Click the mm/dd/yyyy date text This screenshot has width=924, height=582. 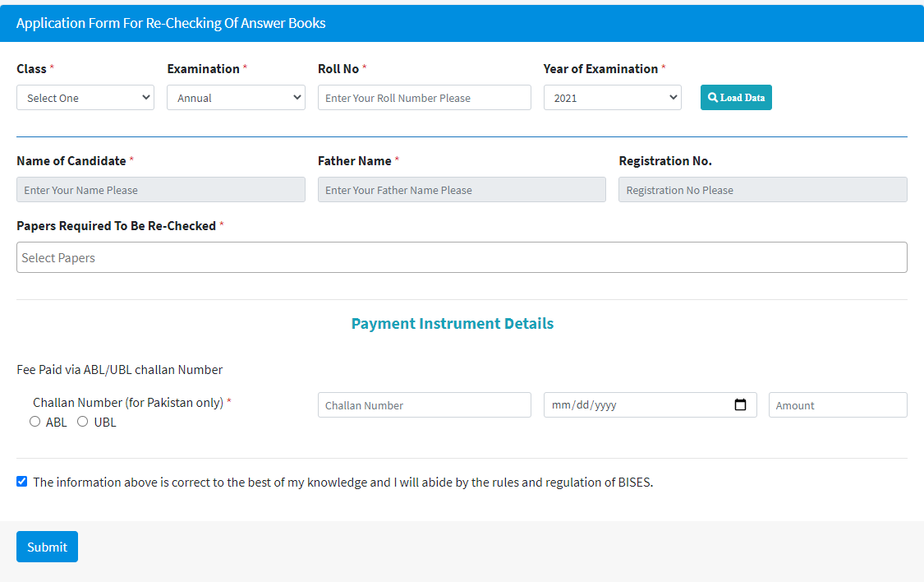(x=585, y=405)
